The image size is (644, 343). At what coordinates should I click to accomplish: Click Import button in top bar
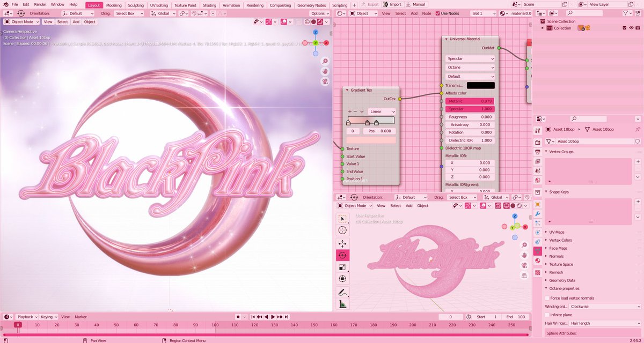tap(392, 4)
